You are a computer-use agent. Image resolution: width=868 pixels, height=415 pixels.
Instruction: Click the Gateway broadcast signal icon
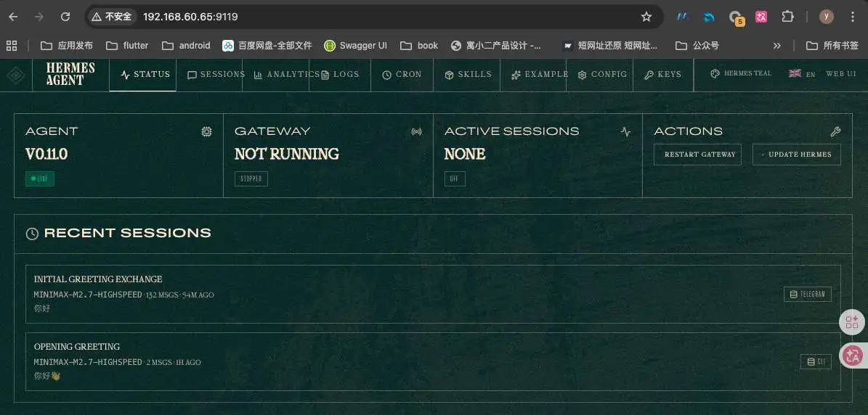(x=416, y=131)
